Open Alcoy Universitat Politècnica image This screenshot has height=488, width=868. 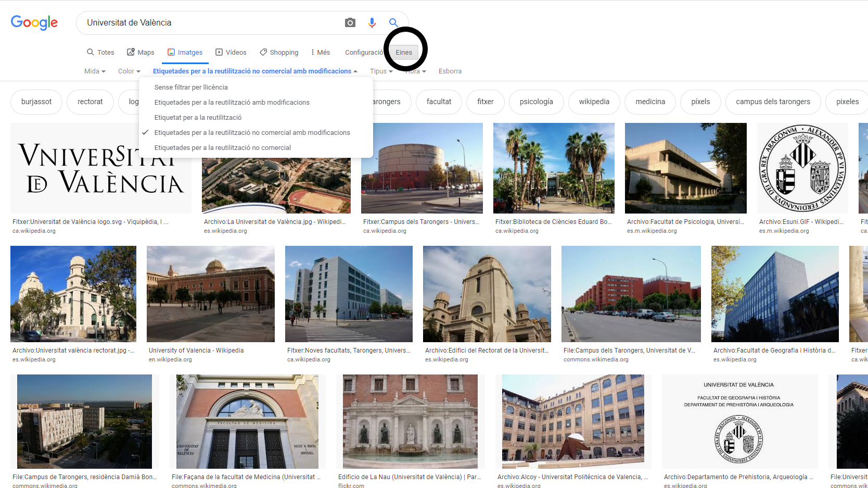pos(573,421)
